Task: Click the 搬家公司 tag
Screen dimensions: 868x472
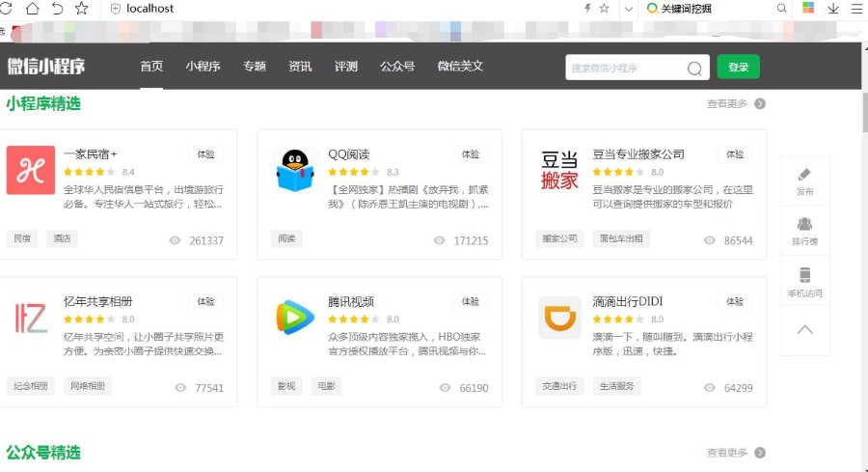Action: (559, 238)
